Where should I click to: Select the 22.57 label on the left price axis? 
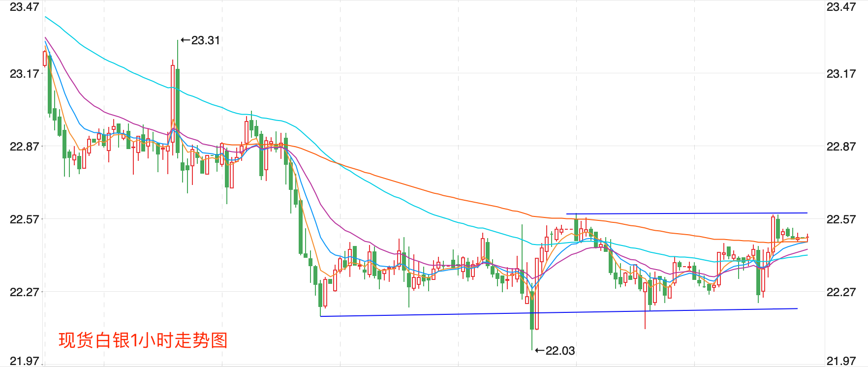click(25, 219)
